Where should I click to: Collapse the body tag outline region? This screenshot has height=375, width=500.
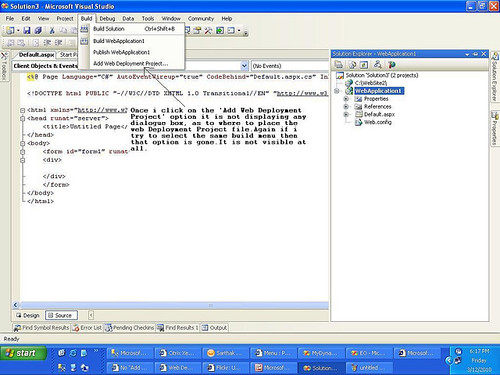[22, 143]
